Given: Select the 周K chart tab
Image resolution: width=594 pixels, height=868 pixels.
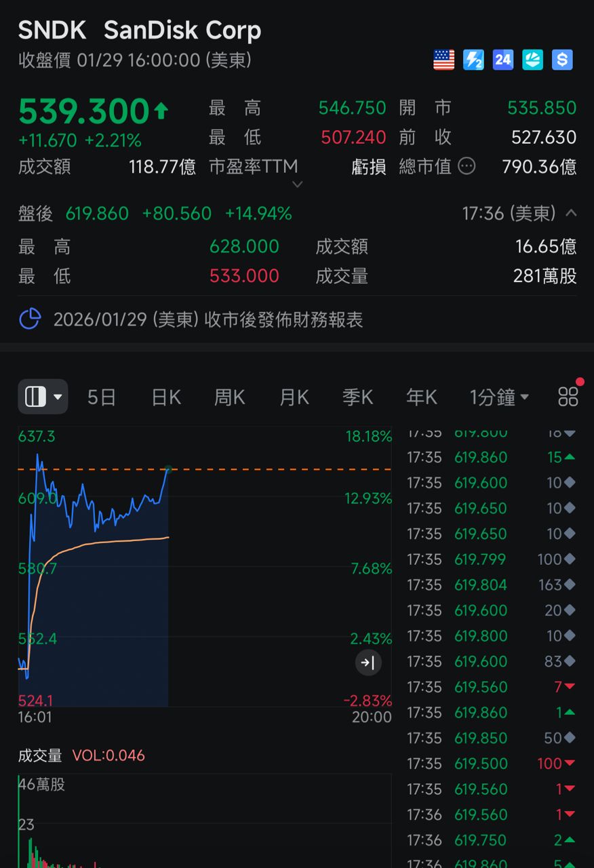Looking at the screenshot, I should (230, 397).
